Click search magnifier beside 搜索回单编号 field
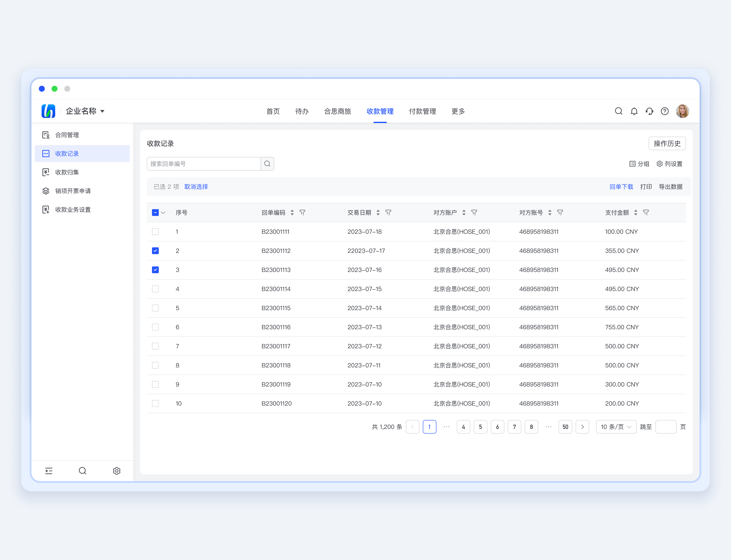Viewport: 731px width, 560px height. [267, 164]
